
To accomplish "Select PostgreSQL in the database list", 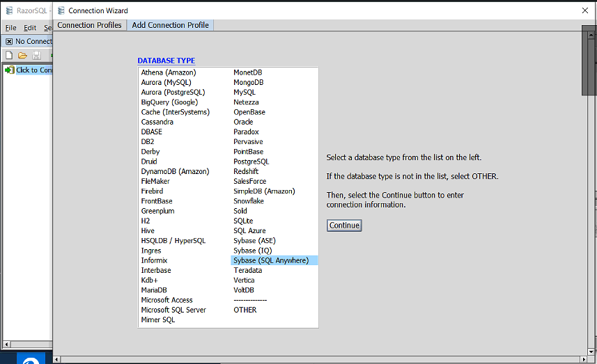I will pos(251,161).
